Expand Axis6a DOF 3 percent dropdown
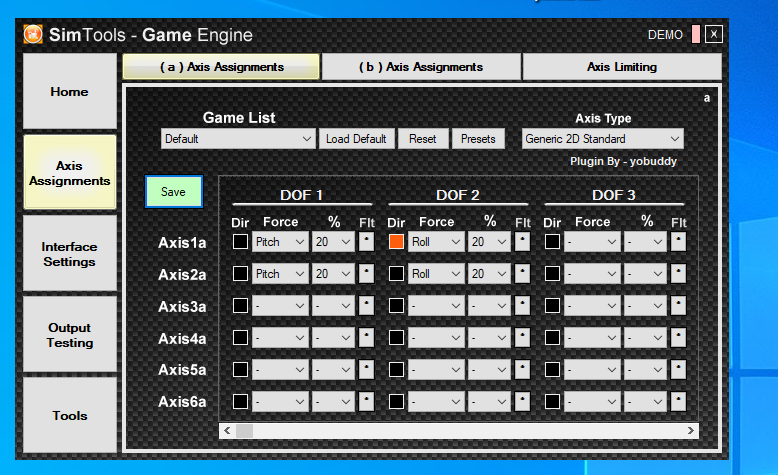Screen dimensions: 778x475 pos(645,401)
